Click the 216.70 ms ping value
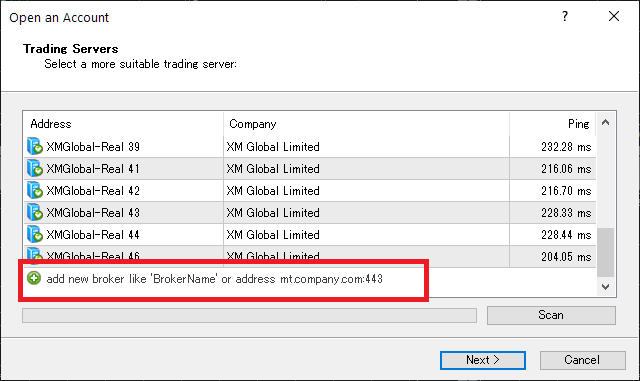640x381 pixels. click(566, 191)
